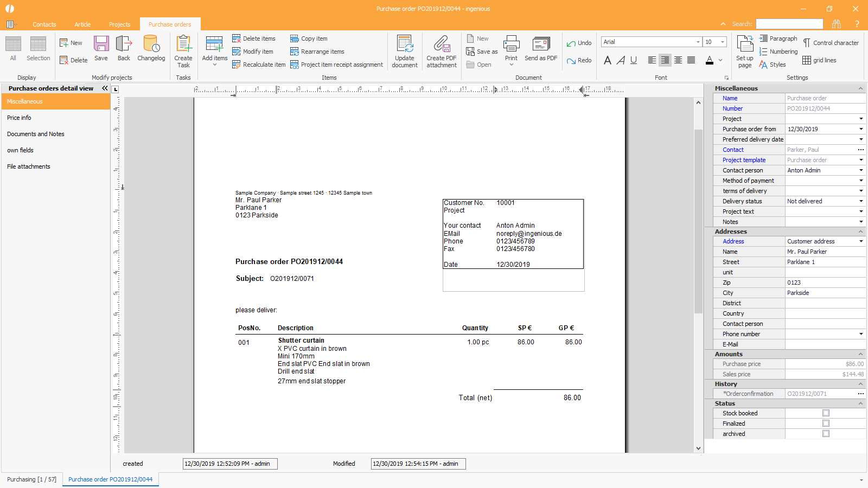Click the Delete items button

tap(254, 38)
